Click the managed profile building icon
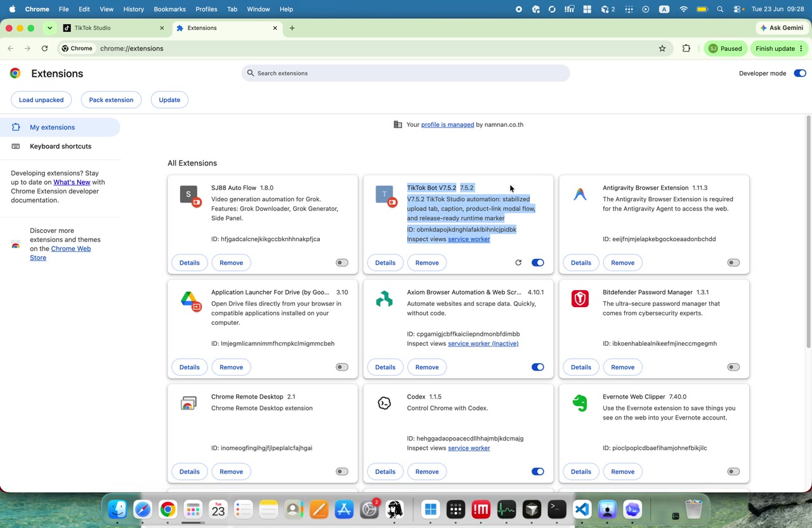 398,124
